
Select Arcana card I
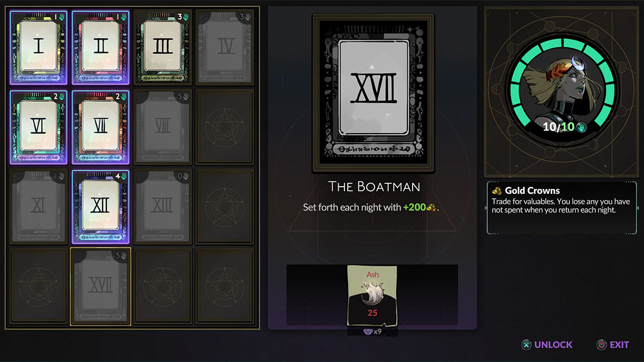pos(39,48)
